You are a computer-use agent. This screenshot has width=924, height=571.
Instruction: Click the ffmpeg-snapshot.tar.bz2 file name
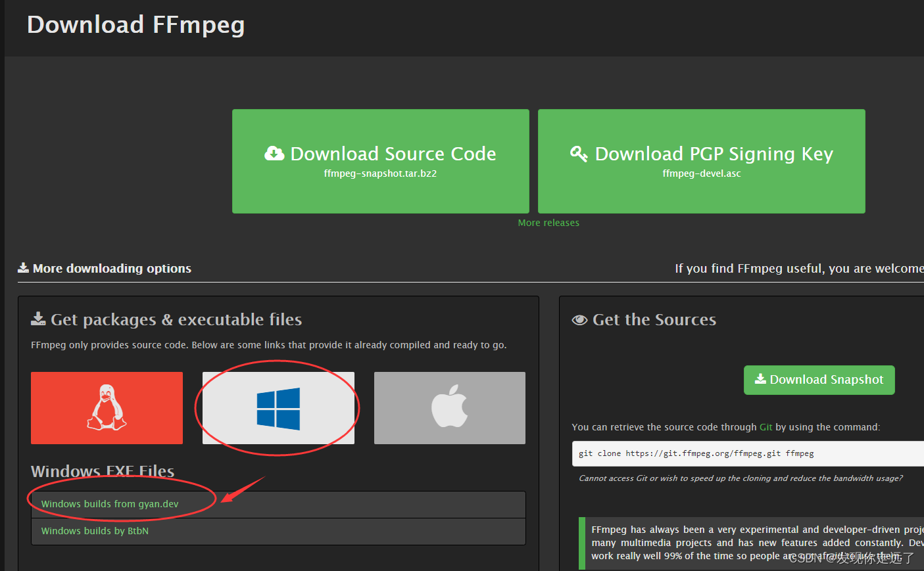point(380,173)
